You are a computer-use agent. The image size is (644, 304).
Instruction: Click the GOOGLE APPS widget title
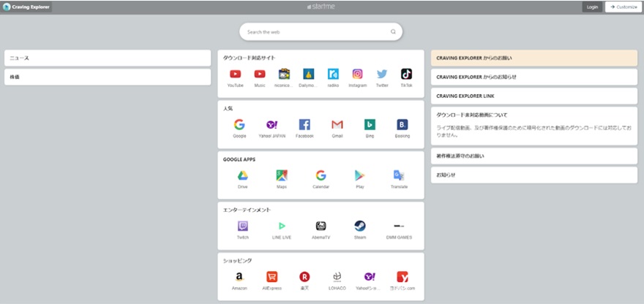tap(239, 159)
